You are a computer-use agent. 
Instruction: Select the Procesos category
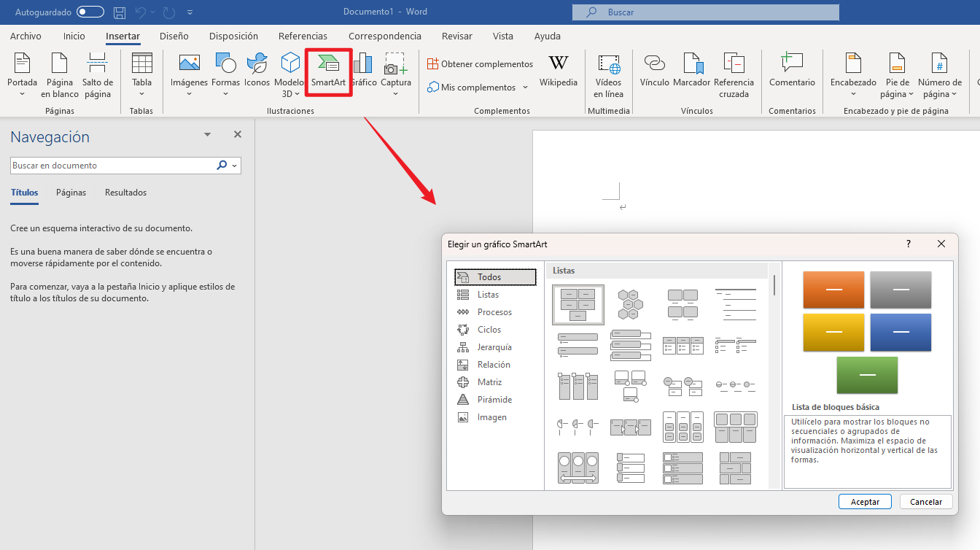coord(495,312)
